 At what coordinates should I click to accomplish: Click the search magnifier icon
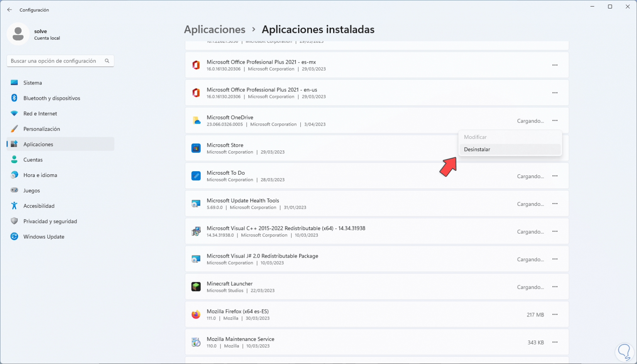coord(107,61)
